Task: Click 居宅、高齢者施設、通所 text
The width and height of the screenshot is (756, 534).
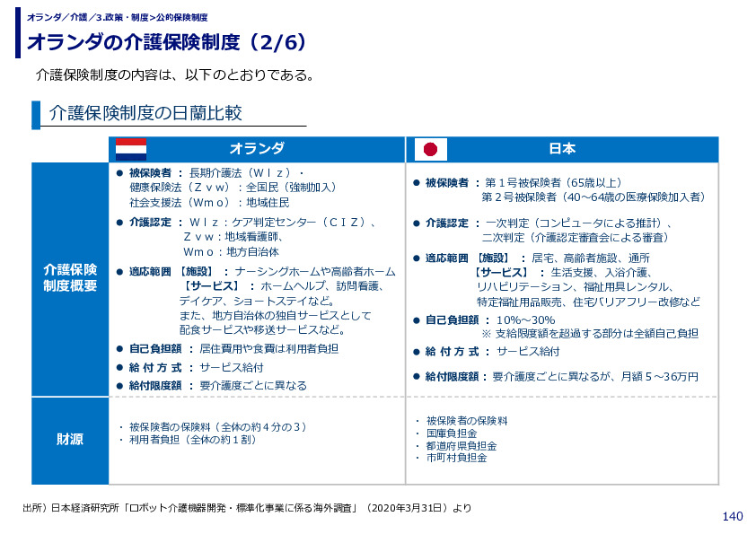Action: (x=591, y=258)
